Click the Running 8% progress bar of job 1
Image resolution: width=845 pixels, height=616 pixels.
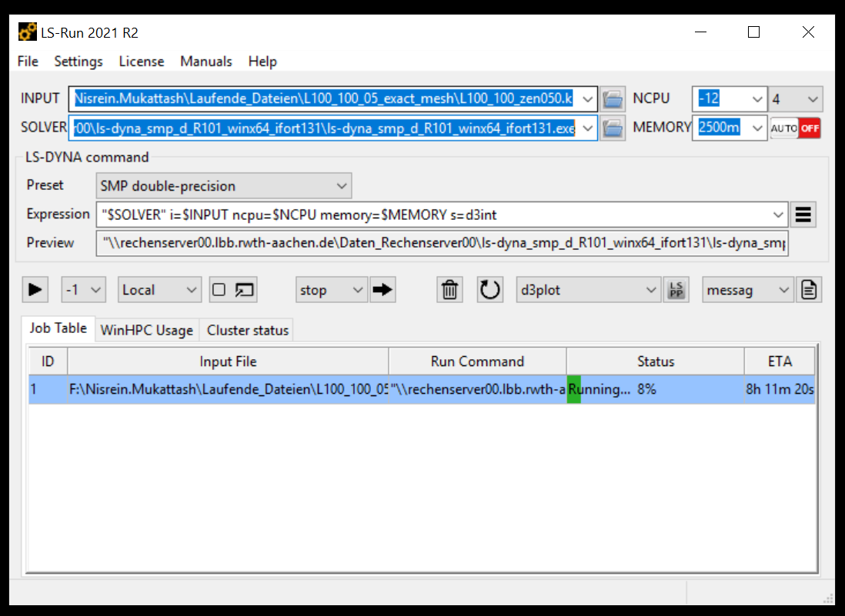[x=656, y=389]
